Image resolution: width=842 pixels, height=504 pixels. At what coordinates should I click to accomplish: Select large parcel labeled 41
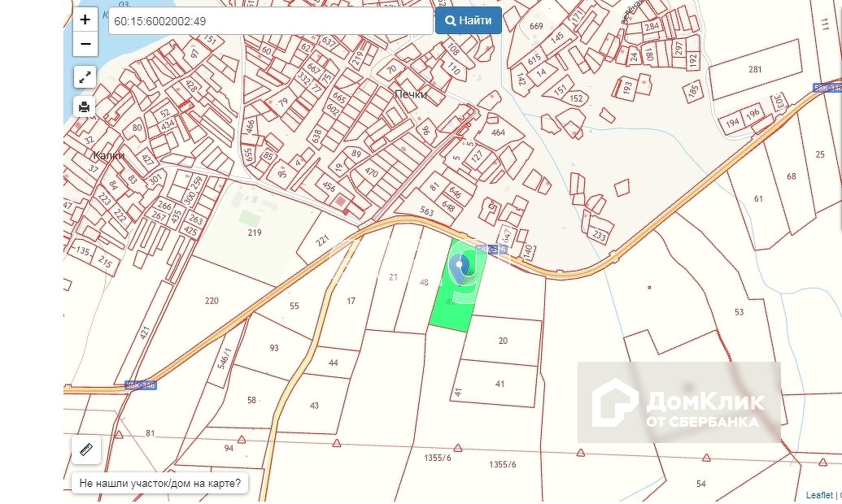(500, 384)
